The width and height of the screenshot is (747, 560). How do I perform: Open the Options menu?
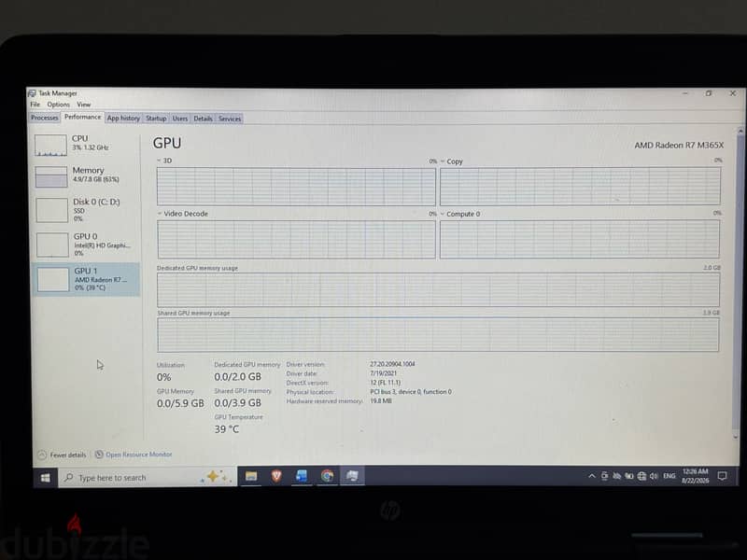[x=58, y=105]
